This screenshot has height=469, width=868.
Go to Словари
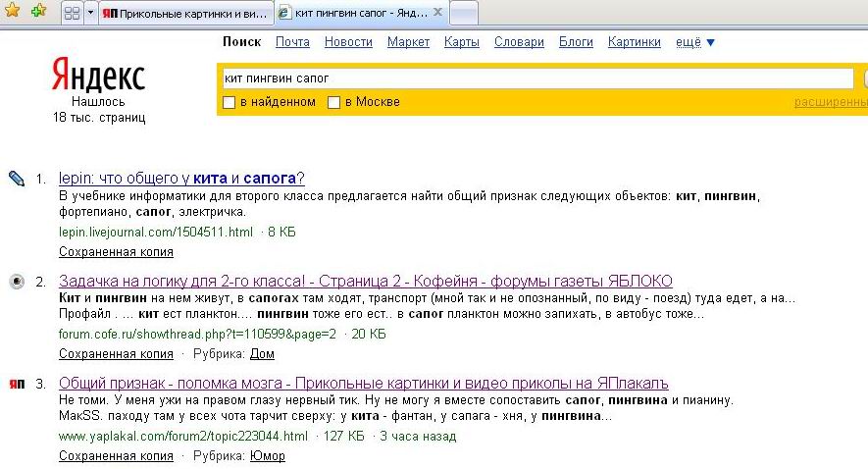tap(519, 42)
